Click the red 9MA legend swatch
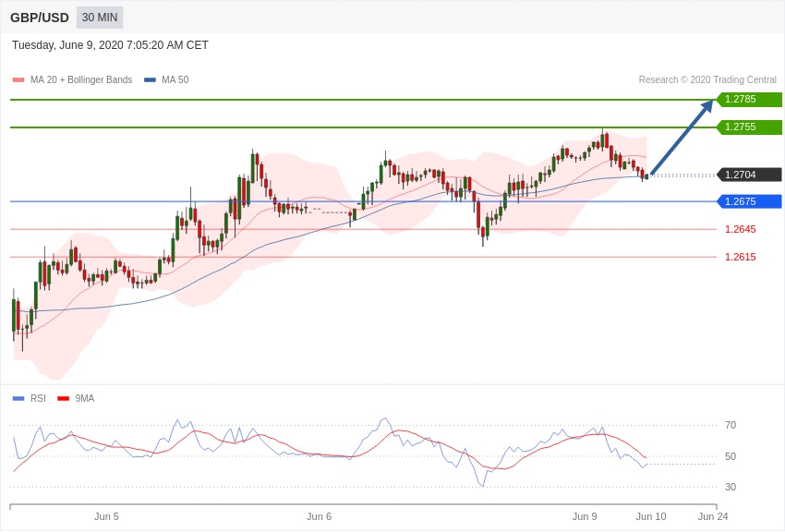The height and width of the screenshot is (532, 785). click(x=63, y=398)
